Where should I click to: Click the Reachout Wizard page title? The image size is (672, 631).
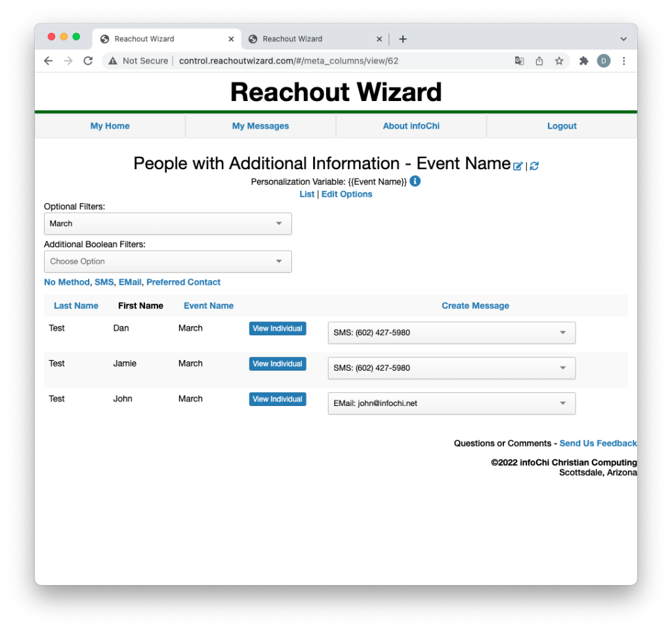(336, 92)
